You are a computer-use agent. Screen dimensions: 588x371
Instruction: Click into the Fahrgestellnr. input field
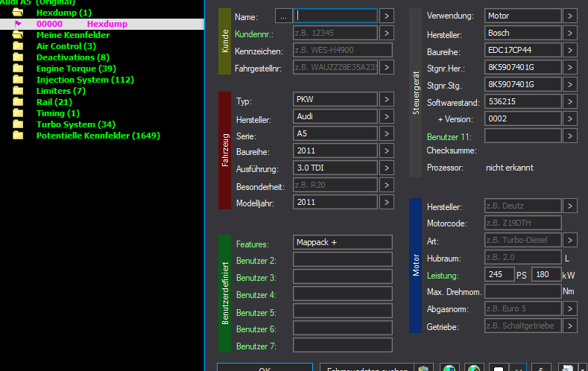click(x=335, y=68)
